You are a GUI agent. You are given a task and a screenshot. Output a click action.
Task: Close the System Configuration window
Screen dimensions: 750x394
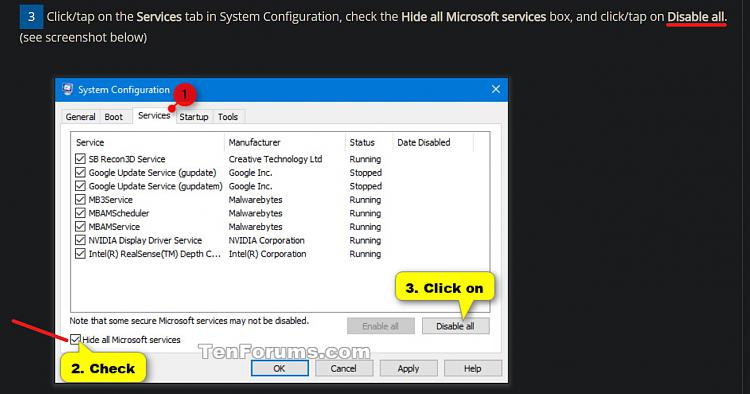(x=496, y=89)
